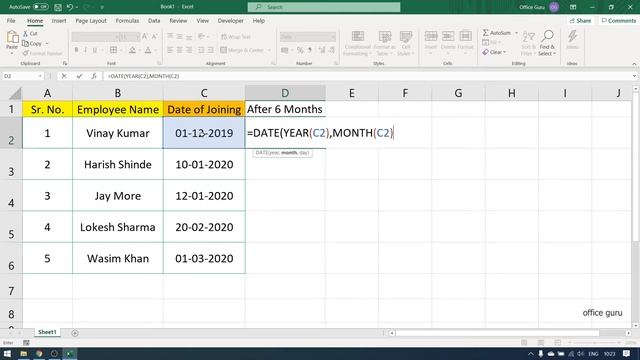Toggle Merge & Center
This screenshot has height=360, width=640.
[242, 50]
